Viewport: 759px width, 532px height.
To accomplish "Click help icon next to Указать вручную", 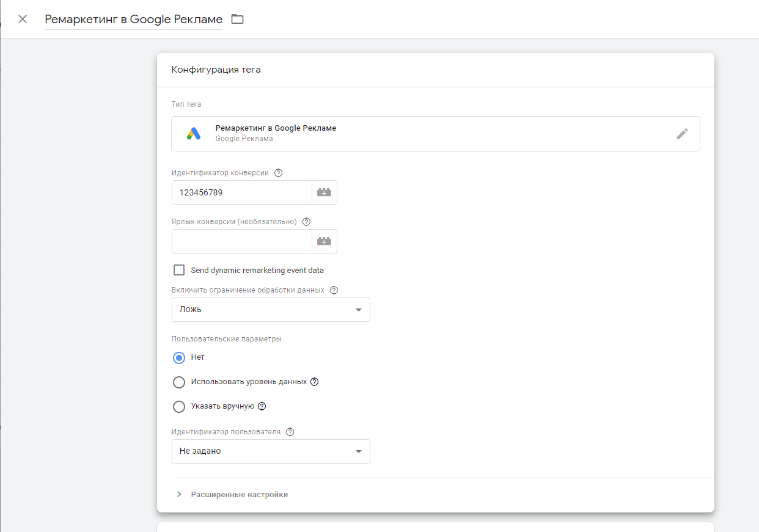I will pos(262,406).
